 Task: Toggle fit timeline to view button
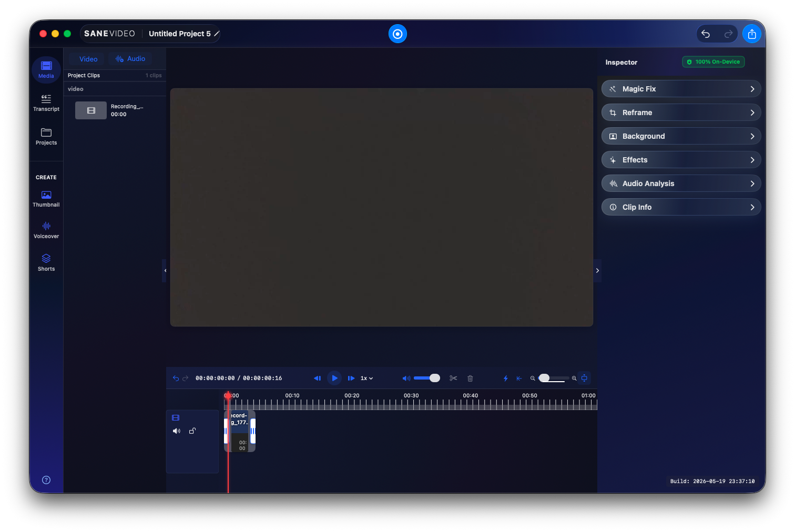[584, 378]
